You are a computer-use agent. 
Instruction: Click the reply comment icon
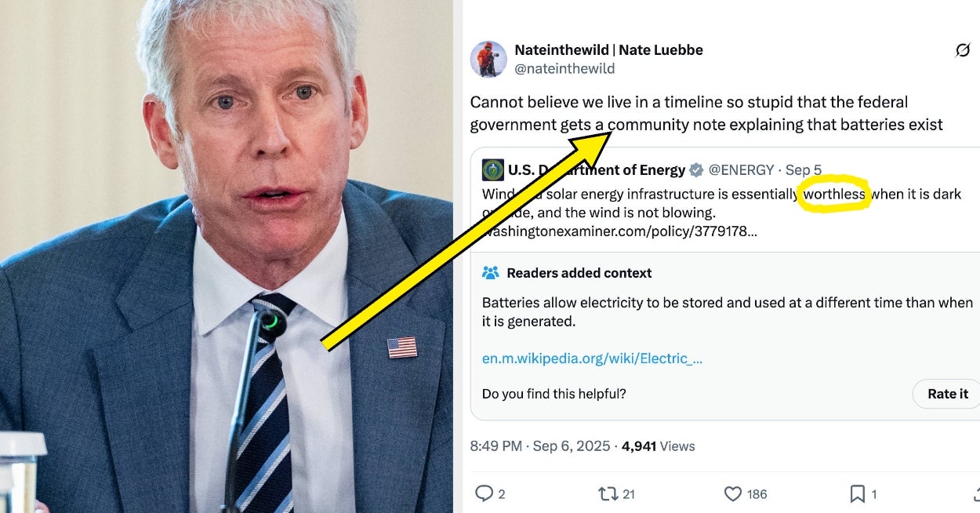coord(485,493)
